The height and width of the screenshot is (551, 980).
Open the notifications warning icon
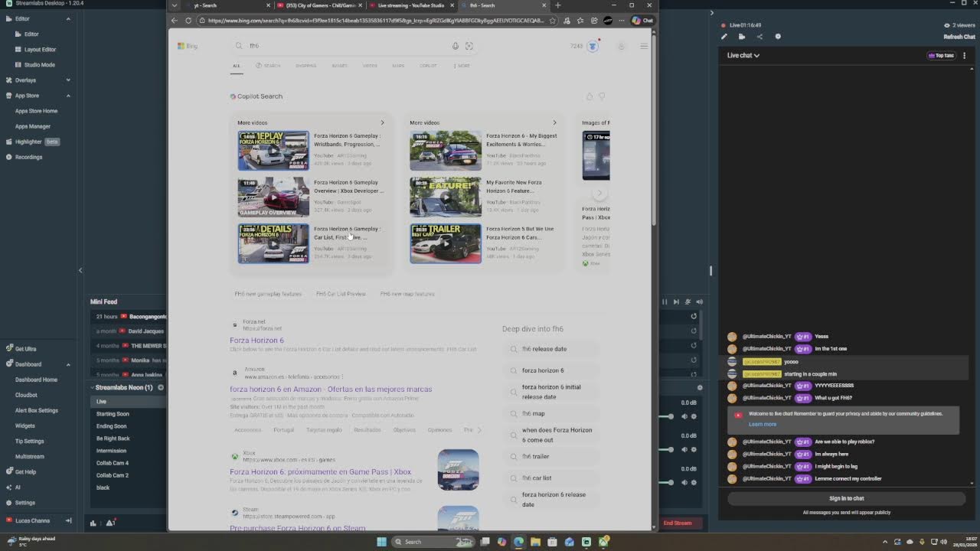pos(110,523)
